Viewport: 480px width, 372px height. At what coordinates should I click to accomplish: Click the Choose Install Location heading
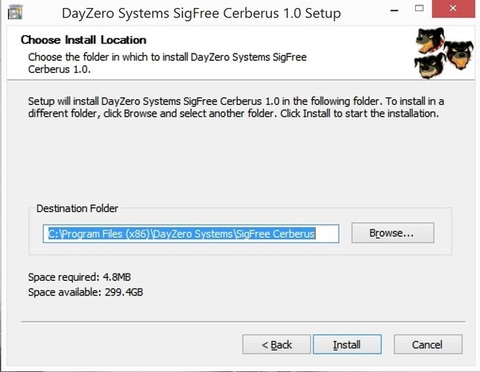pos(84,40)
